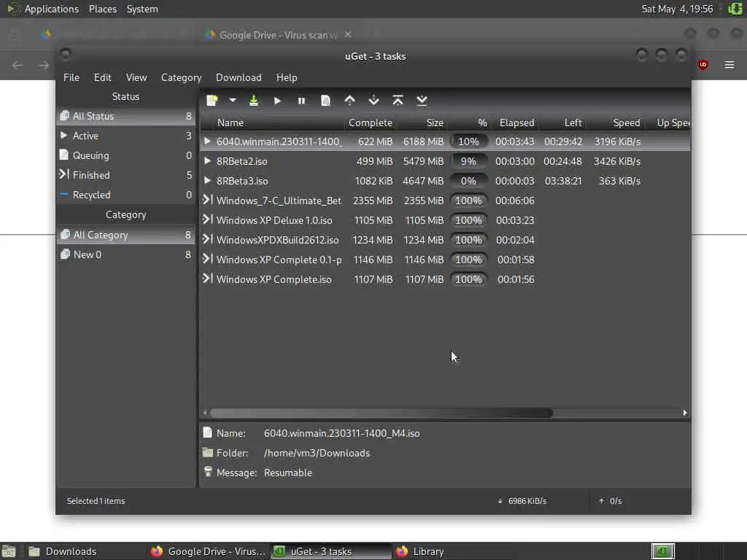The height and width of the screenshot is (560, 747).
Task: Click the 9% progress bar of 8RBeta2.iso
Action: coord(469,161)
